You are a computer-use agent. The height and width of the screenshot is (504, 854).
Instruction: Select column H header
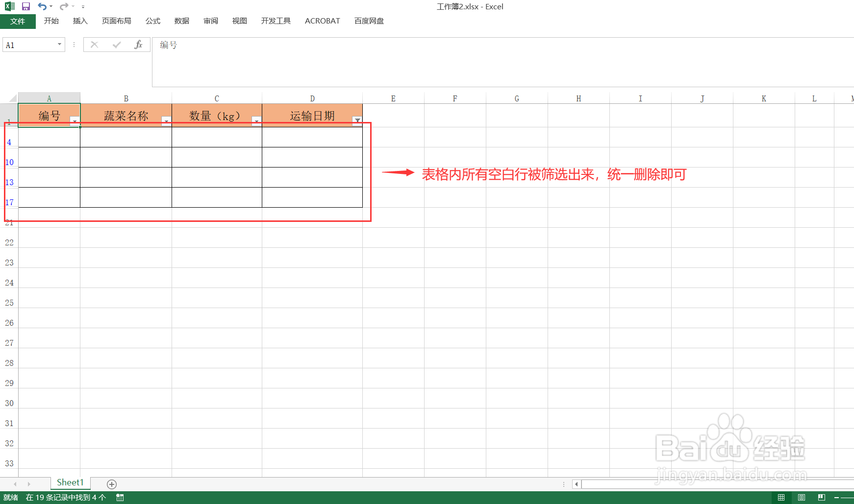[x=578, y=98]
